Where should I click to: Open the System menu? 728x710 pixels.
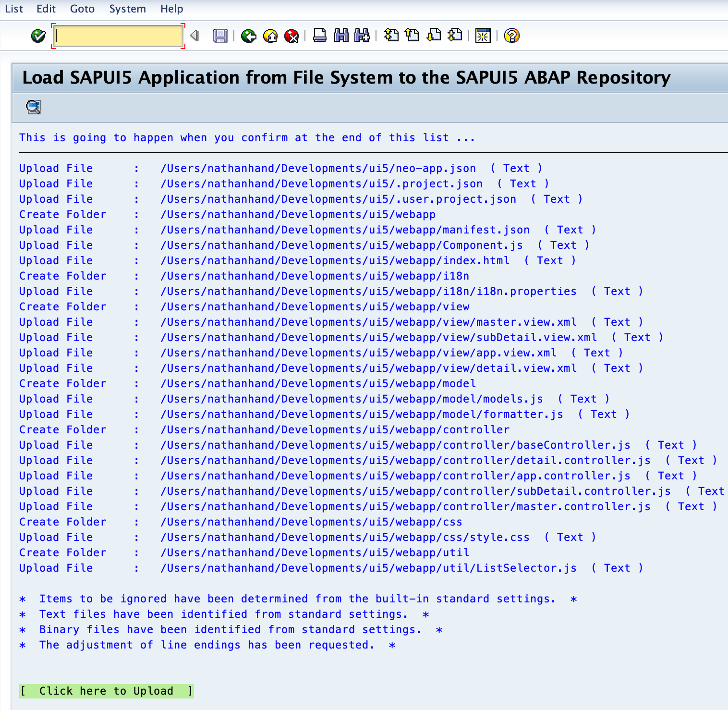click(x=128, y=9)
